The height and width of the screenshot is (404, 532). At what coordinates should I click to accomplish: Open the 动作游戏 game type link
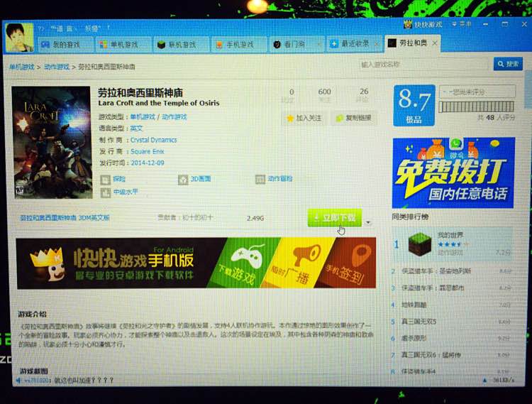(174, 116)
